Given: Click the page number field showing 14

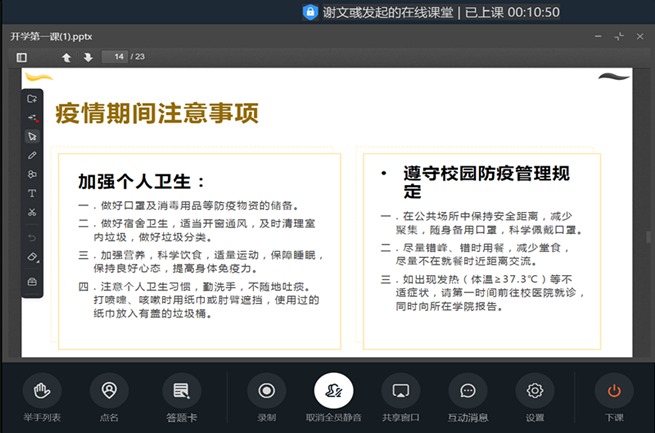Looking at the screenshot, I should coord(115,57).
